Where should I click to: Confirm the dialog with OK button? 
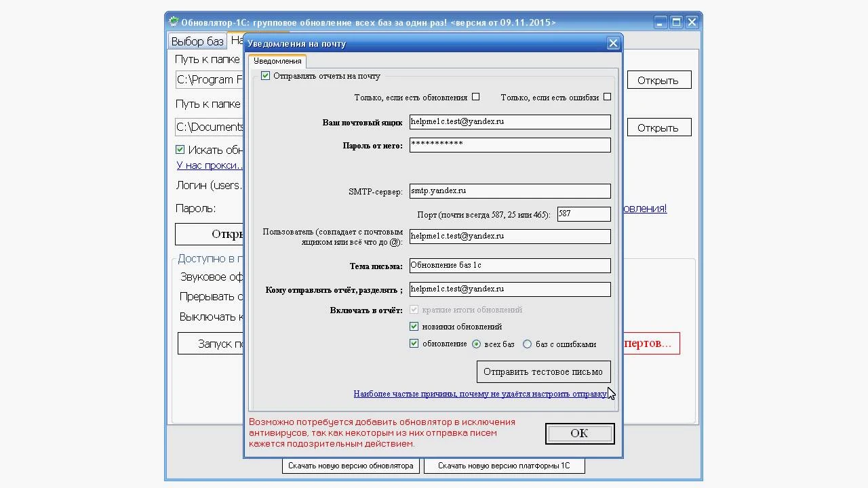click(580, 434)
